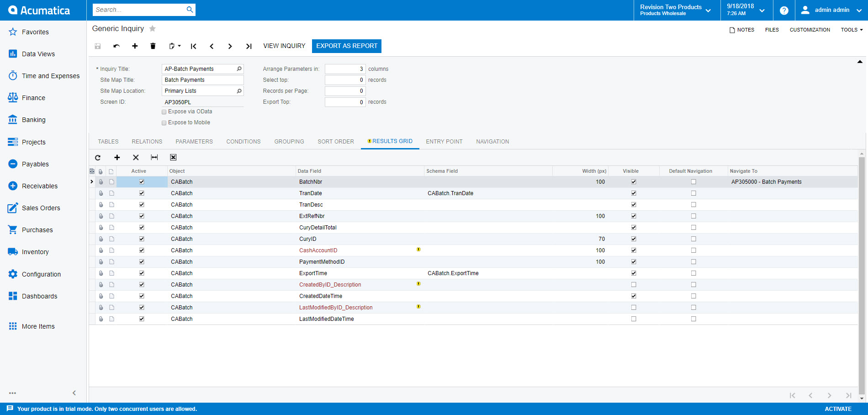Image resolution: width=868 pixels, height=415 pixels.
Task: Enable the Expose via OData checkbox
Action: click(164, 112)
